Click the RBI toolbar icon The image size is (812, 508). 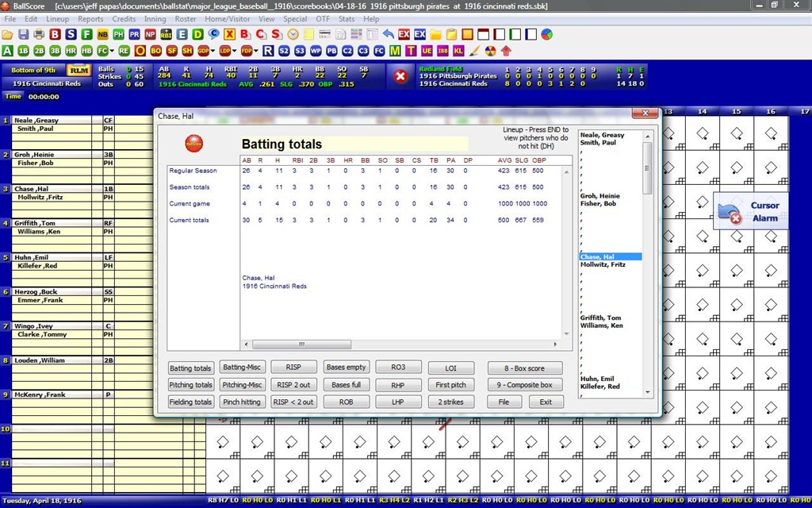[x=167, y=35]
